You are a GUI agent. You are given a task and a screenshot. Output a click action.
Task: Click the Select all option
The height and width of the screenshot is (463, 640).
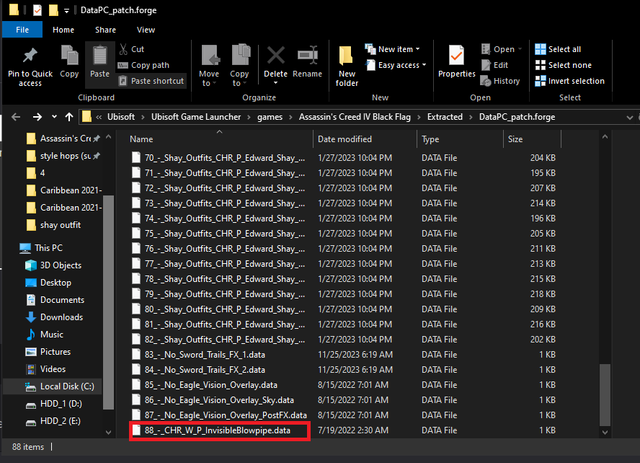tap(558, 49)
